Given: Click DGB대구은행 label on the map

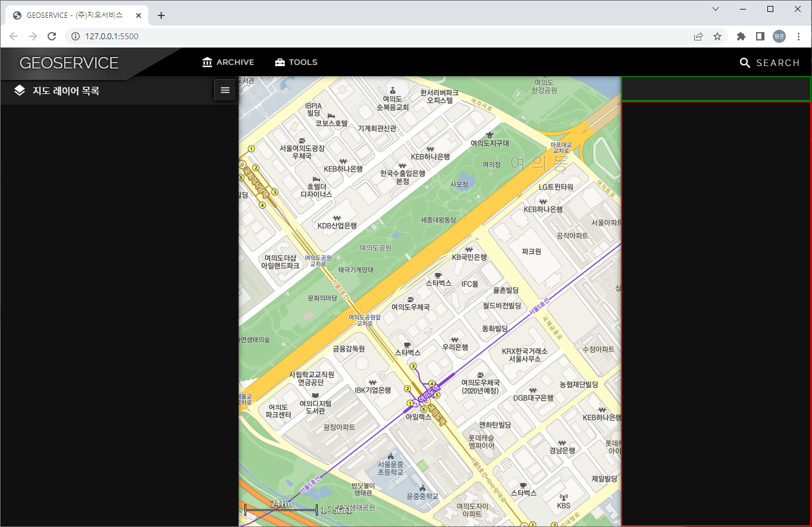Looking at the screenshot, I should [x=533, y=398].
